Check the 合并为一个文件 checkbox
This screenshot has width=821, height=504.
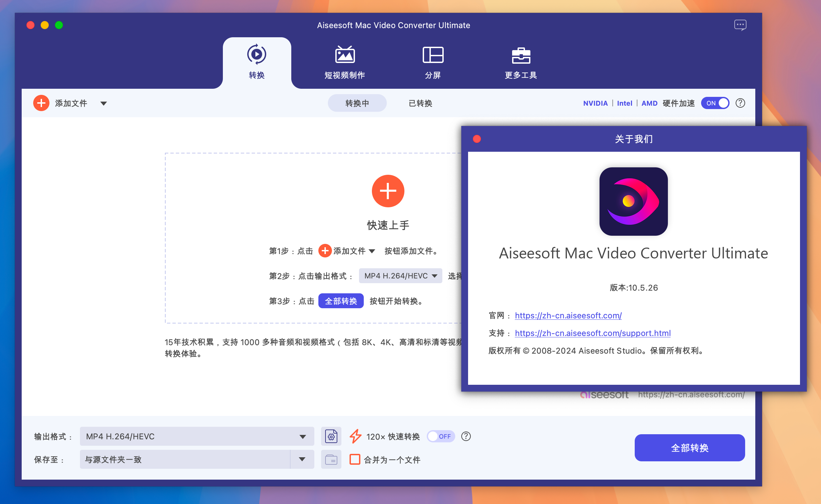(x=355, y=459)
